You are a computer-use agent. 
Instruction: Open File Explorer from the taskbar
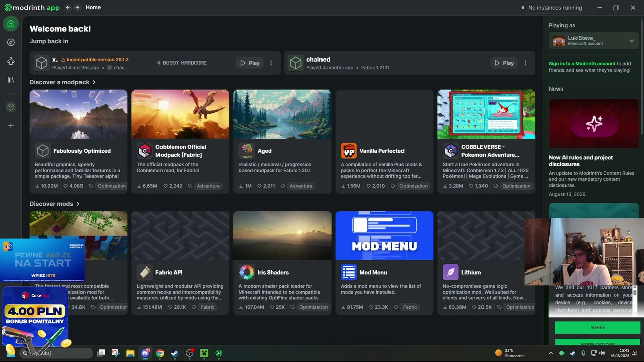130,353
